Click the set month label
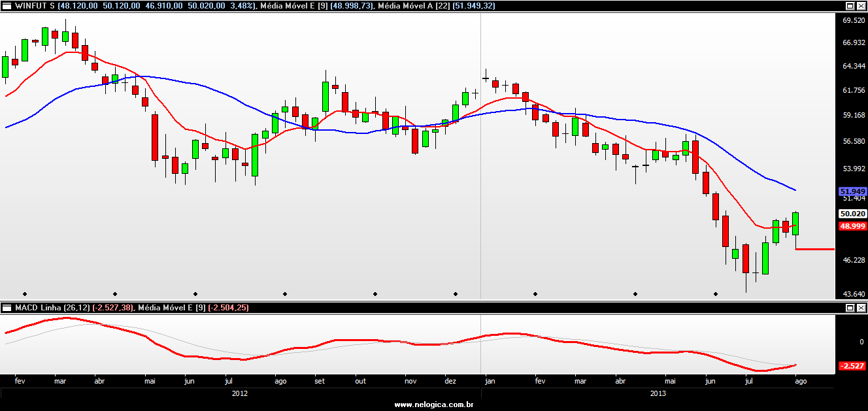 [320, 380]
